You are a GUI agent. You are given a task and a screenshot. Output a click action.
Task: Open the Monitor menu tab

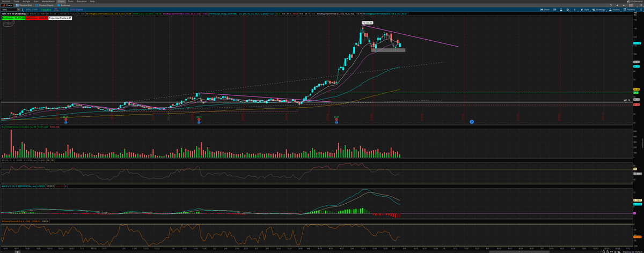pyautogui.click(x=6, y=2)
